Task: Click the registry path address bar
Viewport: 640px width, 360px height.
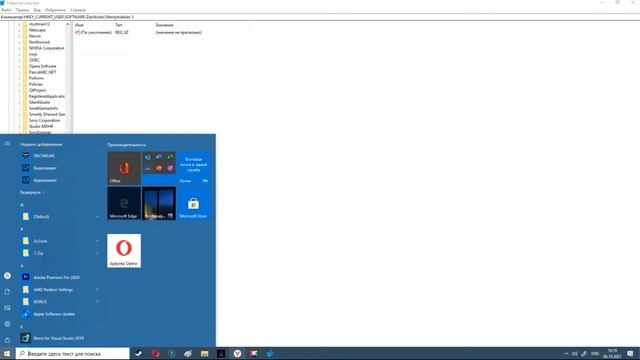Action: tap(320, 17)
